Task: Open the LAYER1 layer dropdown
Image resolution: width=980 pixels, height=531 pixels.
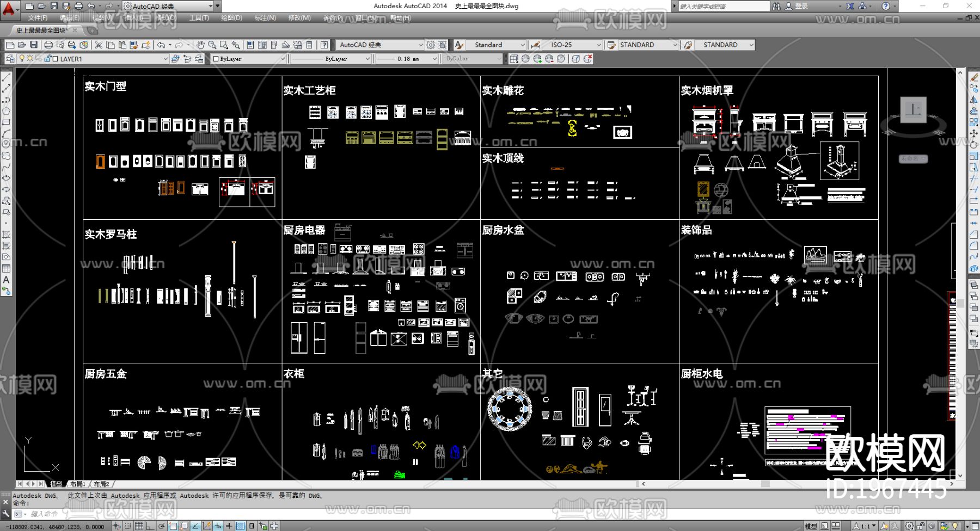Action: (166, 59)
